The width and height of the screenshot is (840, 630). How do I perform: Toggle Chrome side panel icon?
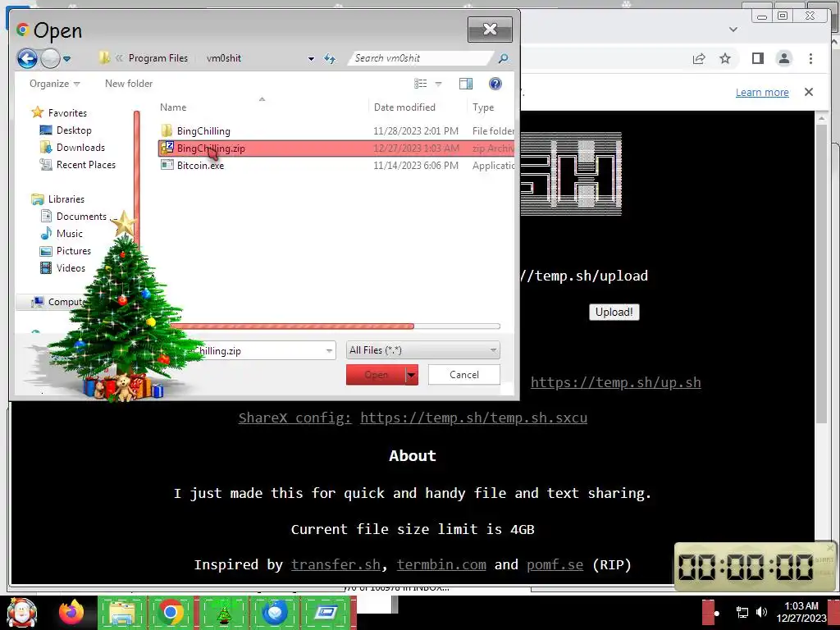pyautogui.click(x=757, y=58)
